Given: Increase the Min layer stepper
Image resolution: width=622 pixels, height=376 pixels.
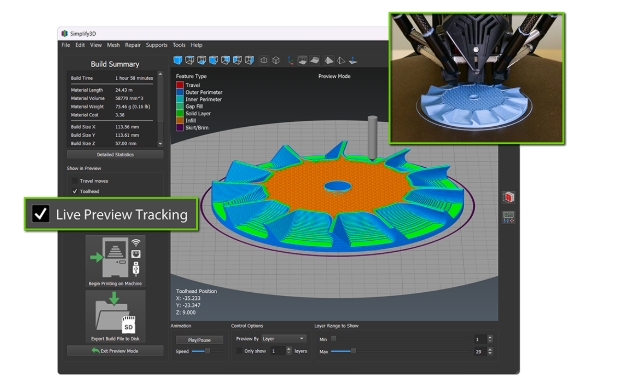Looking at the screenshot, I should [x=490, y=337].
